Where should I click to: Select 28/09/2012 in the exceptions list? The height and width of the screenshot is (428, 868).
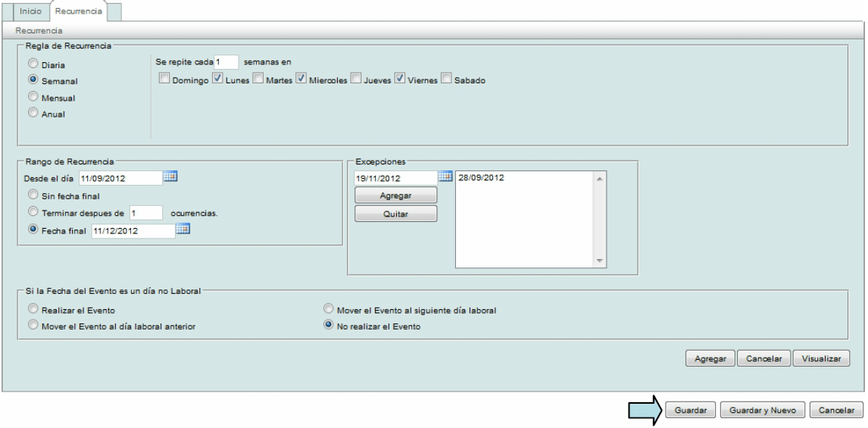pos(482,178)
